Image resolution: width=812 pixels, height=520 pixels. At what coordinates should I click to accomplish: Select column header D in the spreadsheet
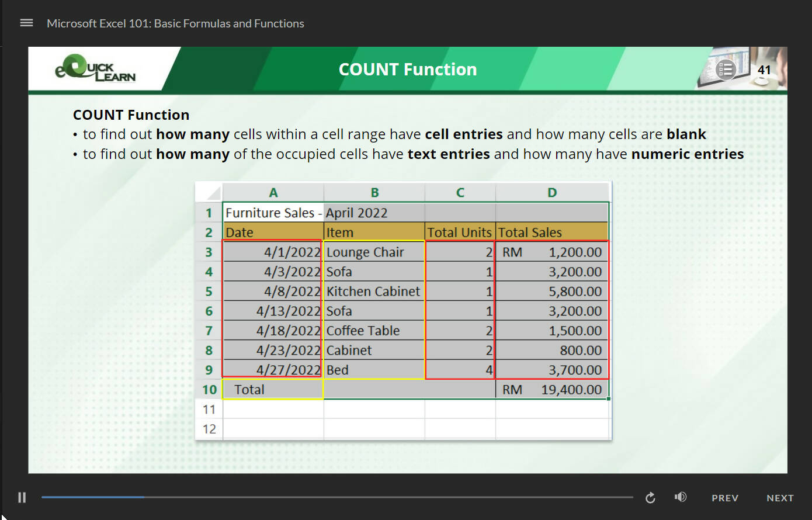click(552, 192)
